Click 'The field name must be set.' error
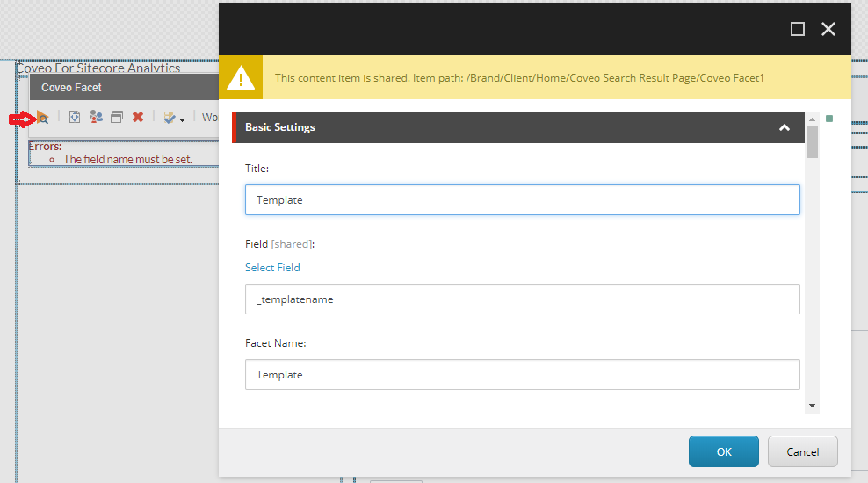This screenshot has height=483, width=868. point(128,159)
